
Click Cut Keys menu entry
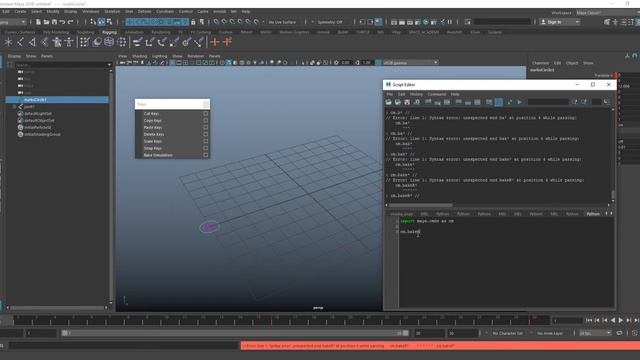(151, 113)
